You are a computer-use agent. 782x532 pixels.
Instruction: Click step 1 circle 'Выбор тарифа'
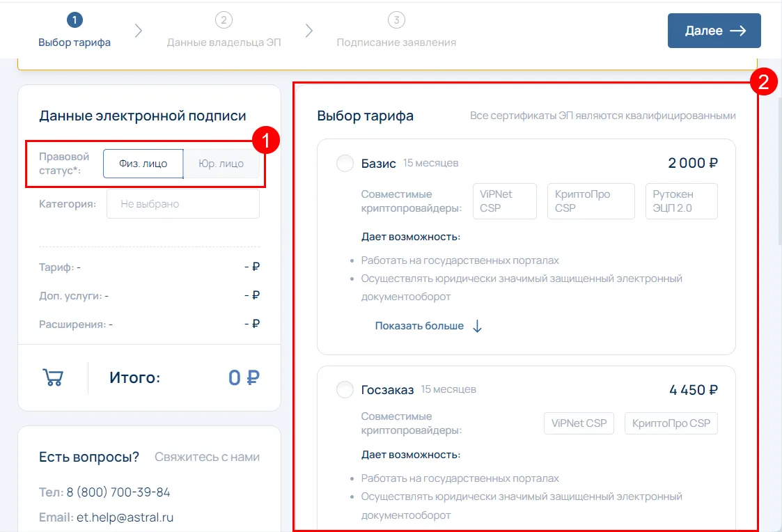click(x=75, y=19)
